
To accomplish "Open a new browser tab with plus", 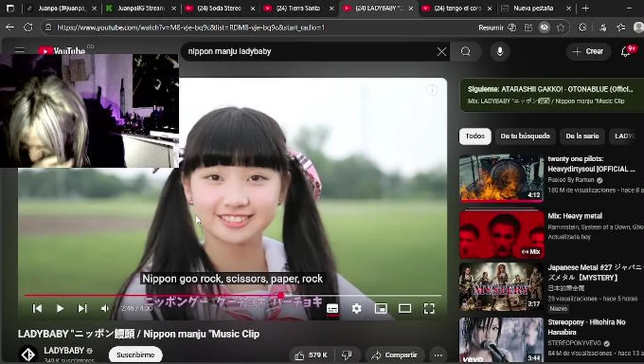I will click(x=585, y=8).
